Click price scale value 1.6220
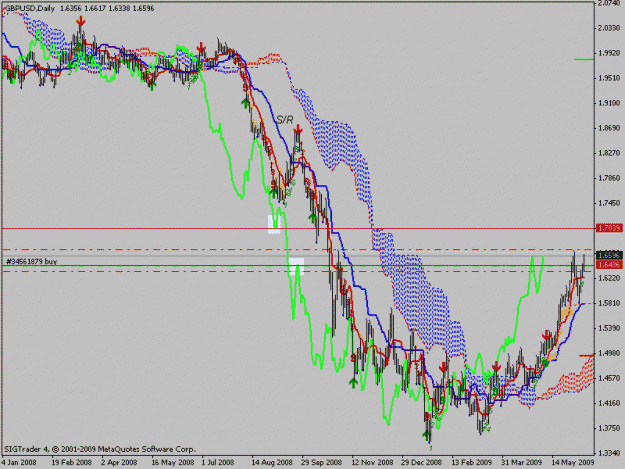Screen dimensions: 625x469 [x=609, y=278]
